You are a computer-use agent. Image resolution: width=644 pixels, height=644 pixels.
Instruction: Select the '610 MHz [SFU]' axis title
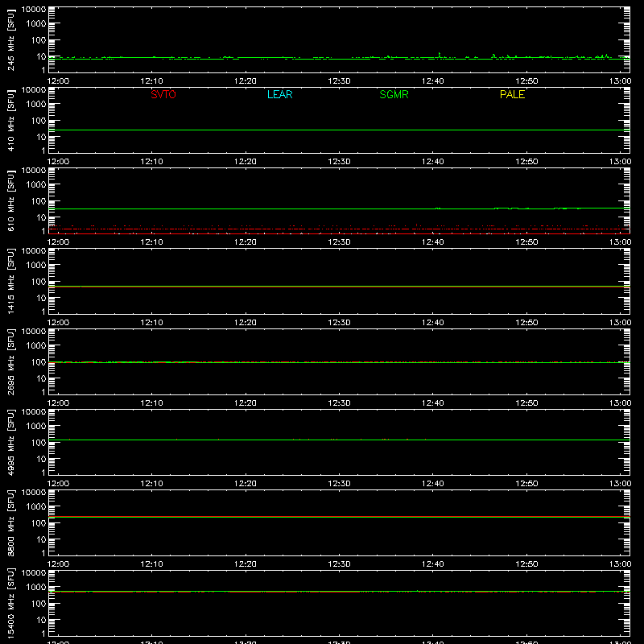(10, 200)
